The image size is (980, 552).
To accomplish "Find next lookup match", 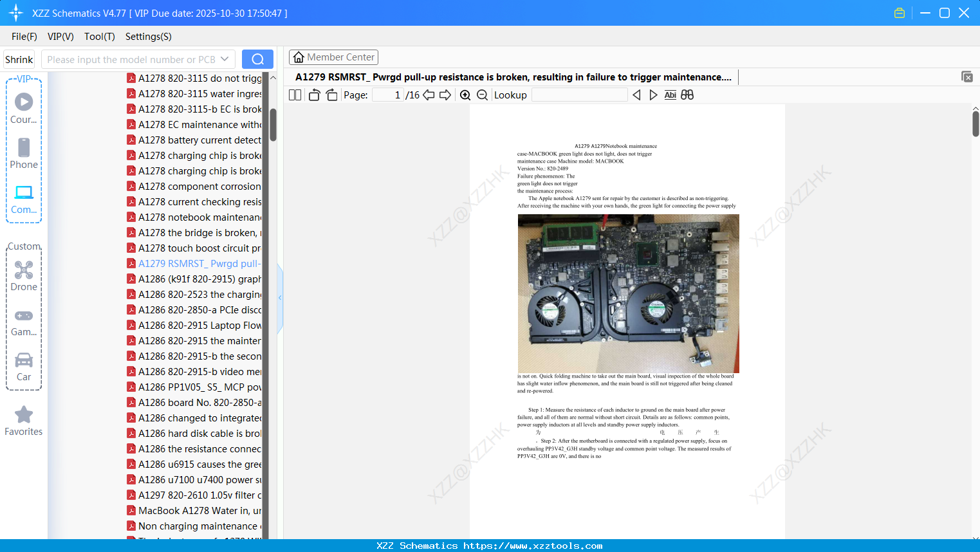I will click(x=653, y=95).
